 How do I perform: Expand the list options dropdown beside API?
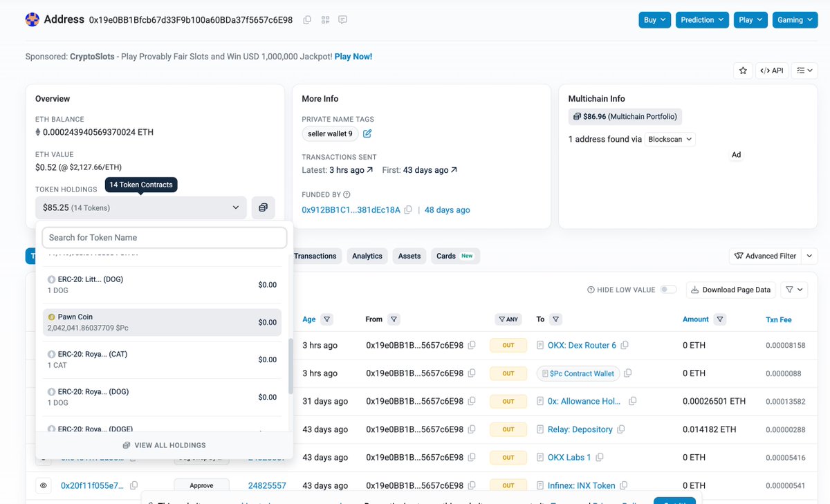pyautogui.click(x=804, y=71)
